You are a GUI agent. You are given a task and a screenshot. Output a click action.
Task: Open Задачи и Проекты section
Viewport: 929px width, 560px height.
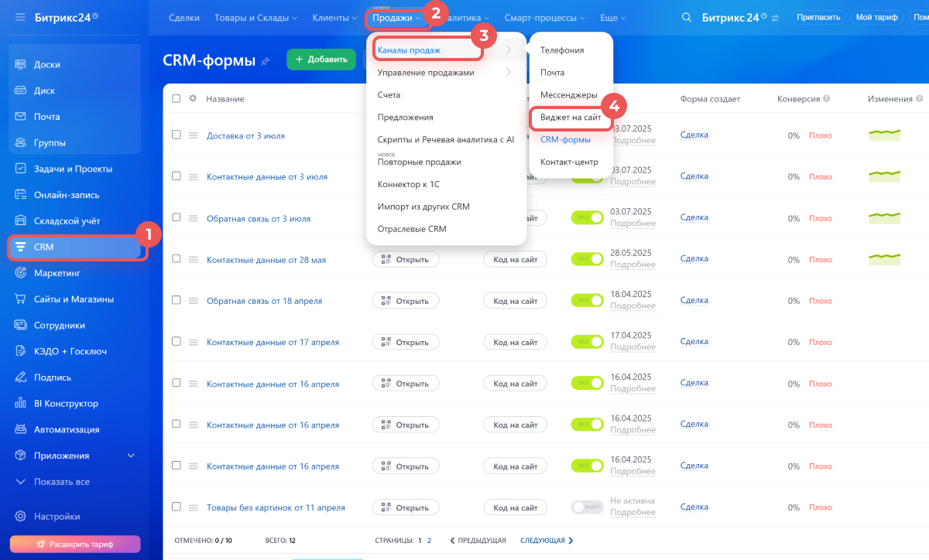click(x=74, y=169)
